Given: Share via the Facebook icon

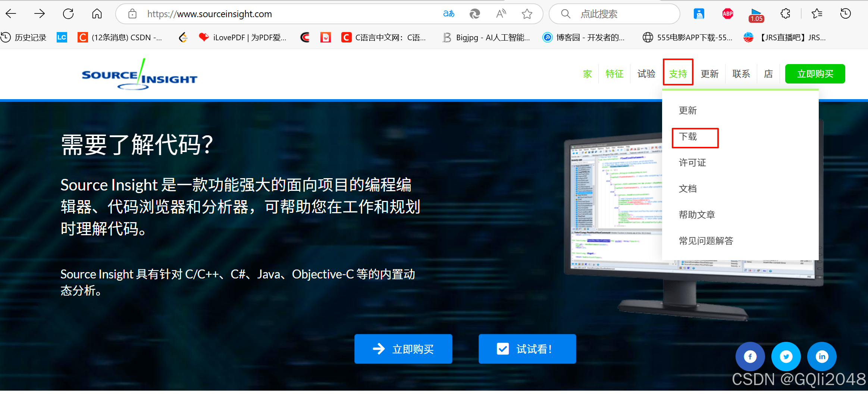Looking at the screenshot, I should pos(750,357).
